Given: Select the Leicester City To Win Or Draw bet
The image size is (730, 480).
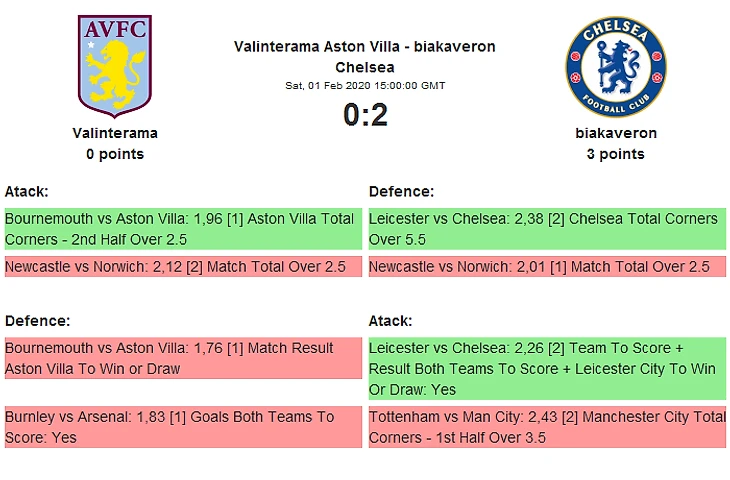Looking at the screenshot, I should 546,368.
